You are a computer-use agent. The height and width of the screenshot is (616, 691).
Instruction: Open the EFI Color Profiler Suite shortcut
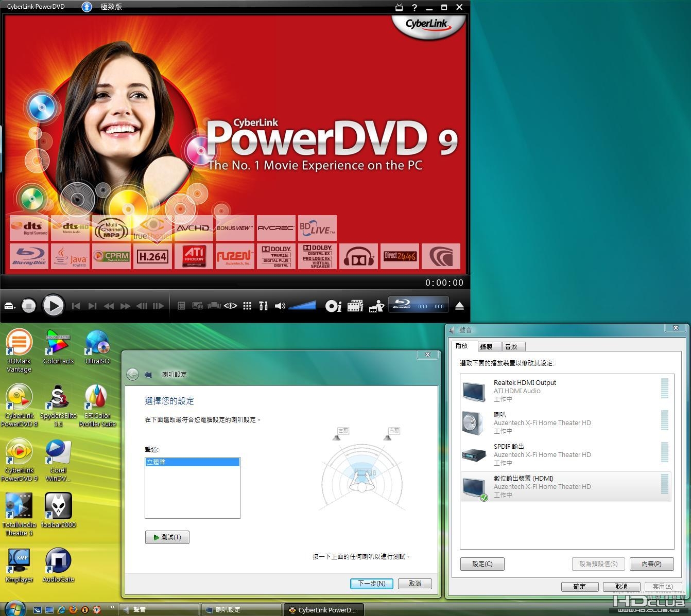click(x=97, y=406)
